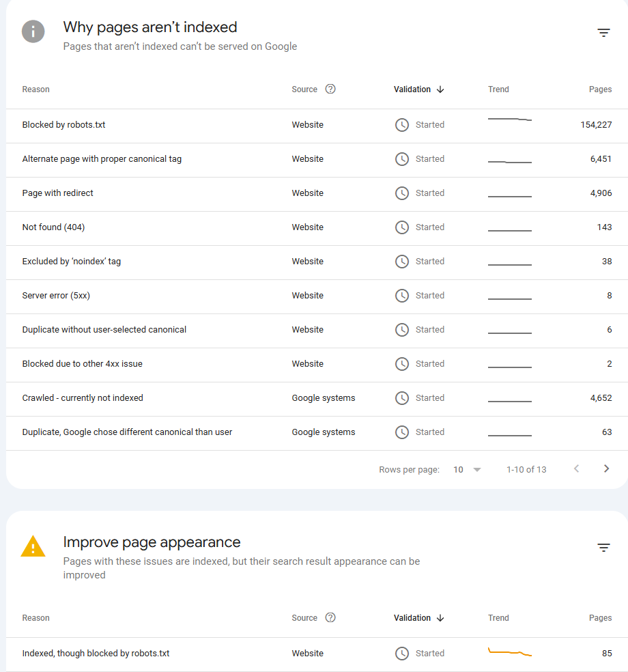Click the yellow warning triangle icon
This screenshot has width=628, height=672.
[x=33, y=546]
